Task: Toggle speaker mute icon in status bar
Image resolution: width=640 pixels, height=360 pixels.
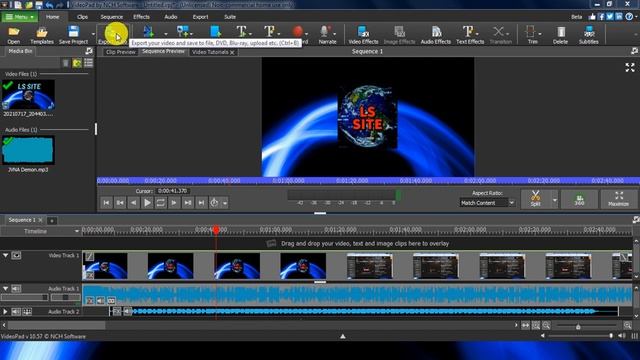Action: pyautogui.click(x=622, y=336)
